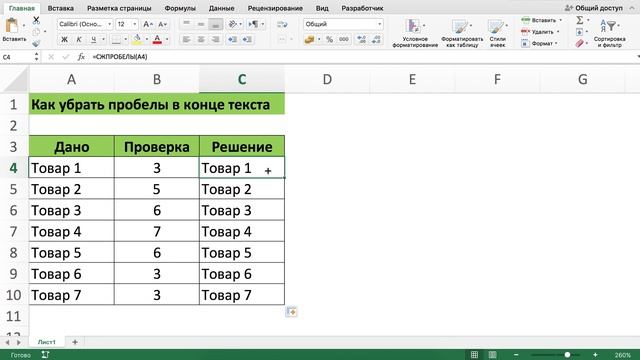Click the Paste (Вставить) clipboard icon
640x360 pixels.
coord(12,26)
